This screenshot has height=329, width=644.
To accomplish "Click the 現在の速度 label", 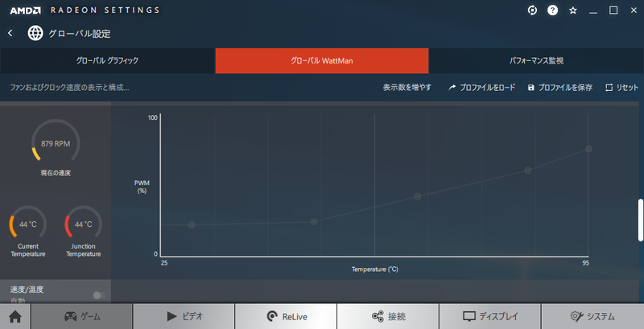I will coord(56,173).
